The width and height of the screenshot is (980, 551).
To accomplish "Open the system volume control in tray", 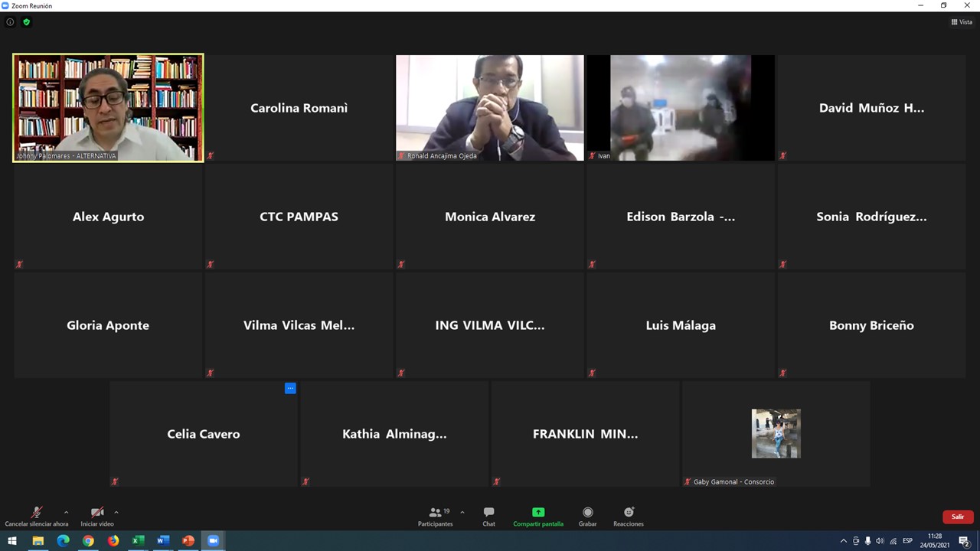I will 880,541.
